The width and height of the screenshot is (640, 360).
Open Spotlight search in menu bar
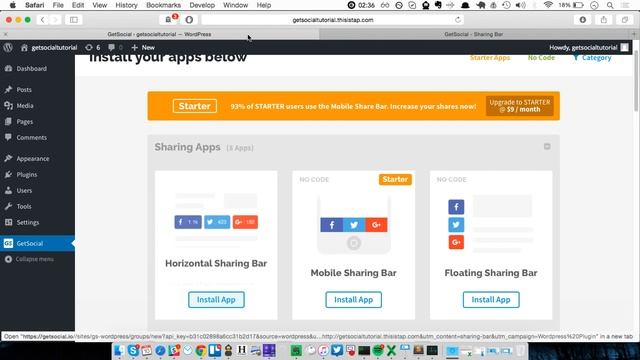[x=610, y=5]
